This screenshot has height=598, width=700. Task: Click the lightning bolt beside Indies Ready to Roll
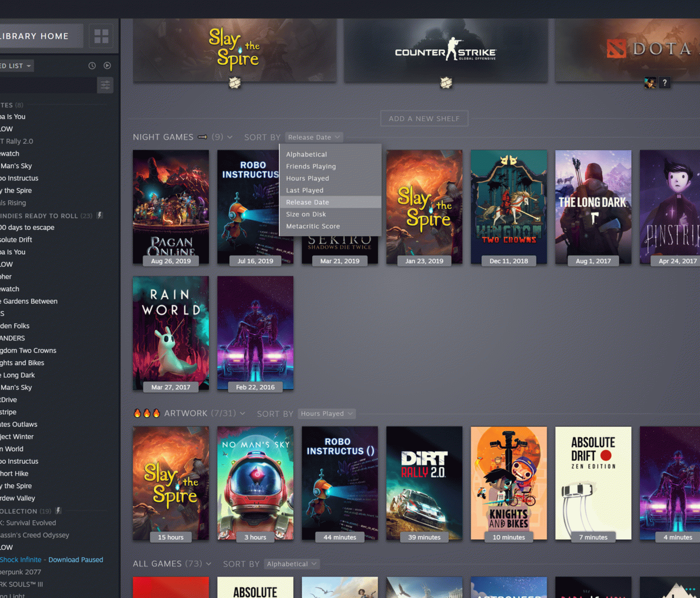(99, 215)
